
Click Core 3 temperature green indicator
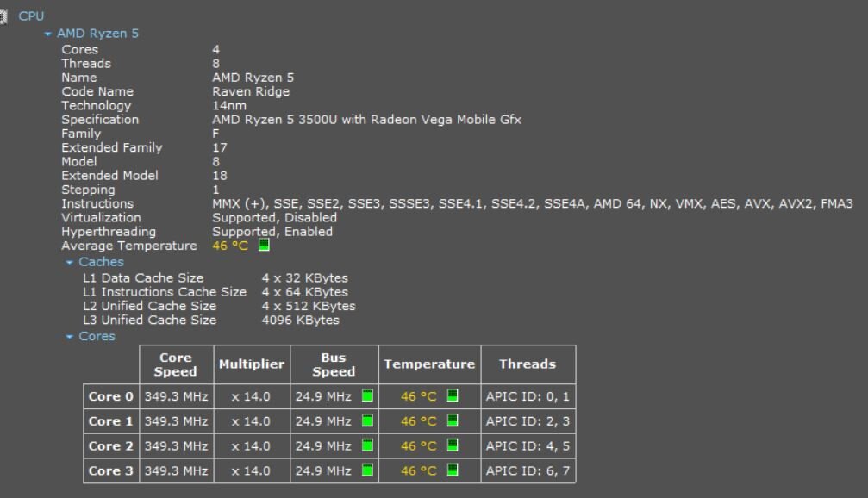click(453, 470)
